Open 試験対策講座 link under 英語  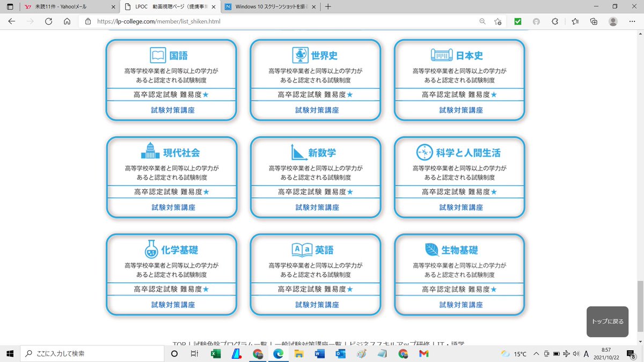(x=317, y=305)
